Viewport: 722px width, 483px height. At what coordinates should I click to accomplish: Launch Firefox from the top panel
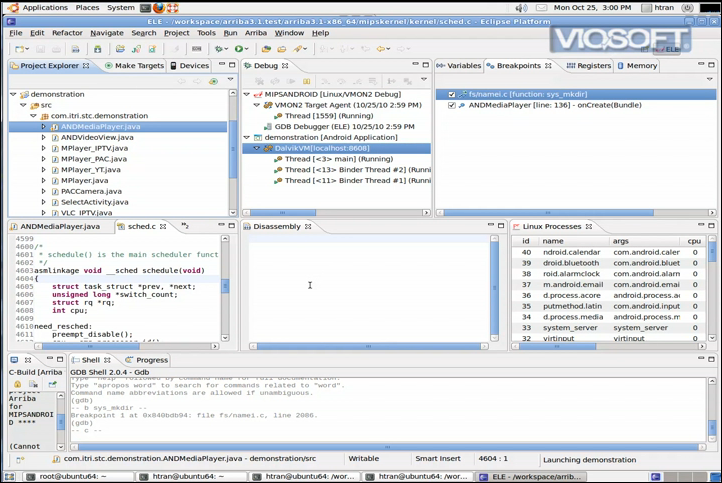tap(159, 8)
